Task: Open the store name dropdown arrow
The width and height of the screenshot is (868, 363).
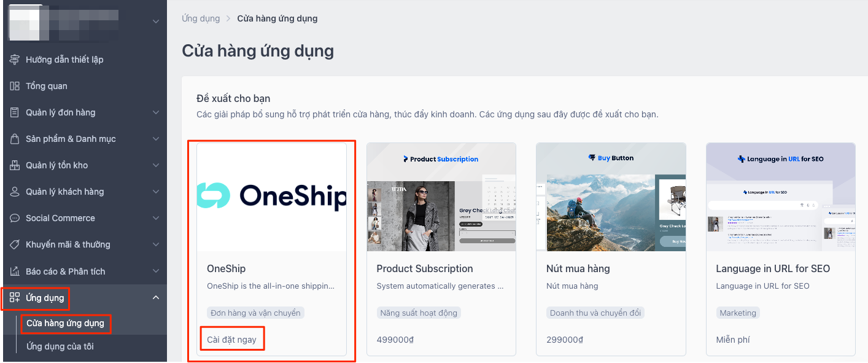Action: (156, 21)
